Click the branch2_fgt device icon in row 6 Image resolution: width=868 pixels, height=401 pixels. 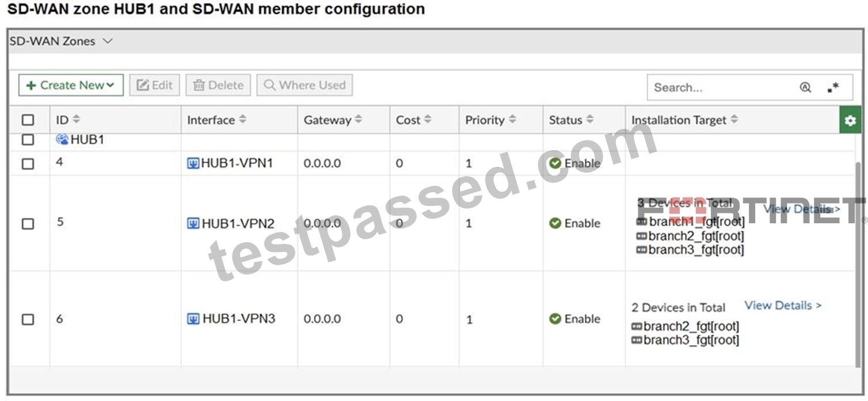637,327
